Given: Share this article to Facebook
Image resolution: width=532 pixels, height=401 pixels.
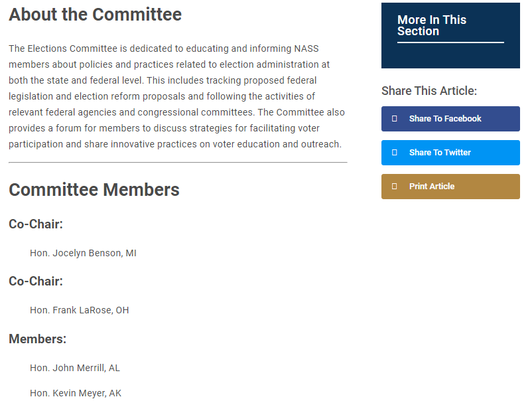Looking at the screenshot, I should tap(450, 119).
